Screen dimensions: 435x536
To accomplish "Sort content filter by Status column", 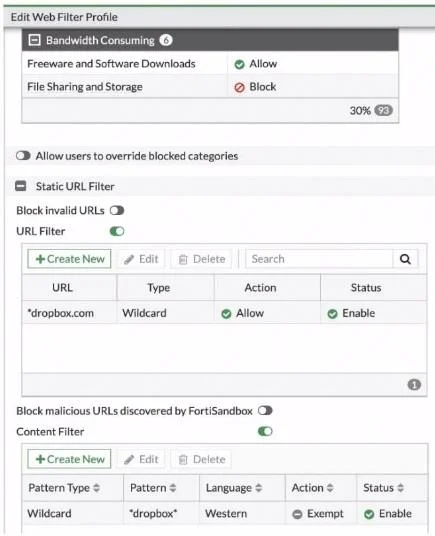I will pos(400,488).
